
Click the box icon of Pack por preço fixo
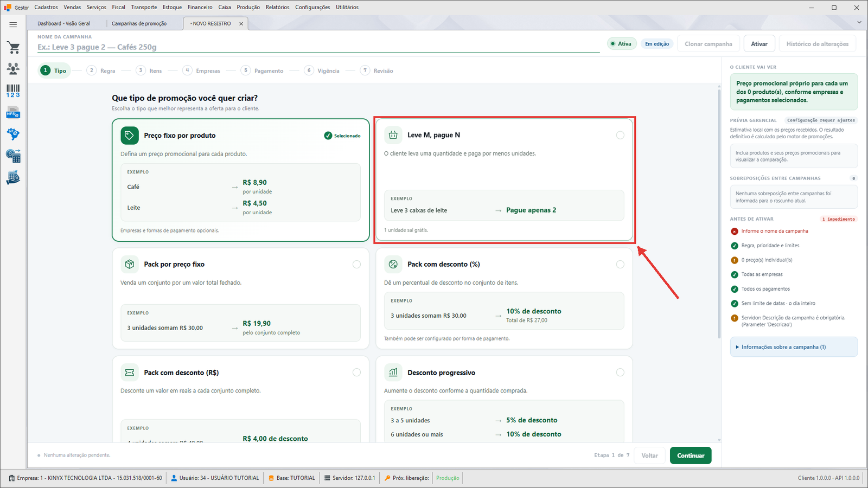pos(129,264)
